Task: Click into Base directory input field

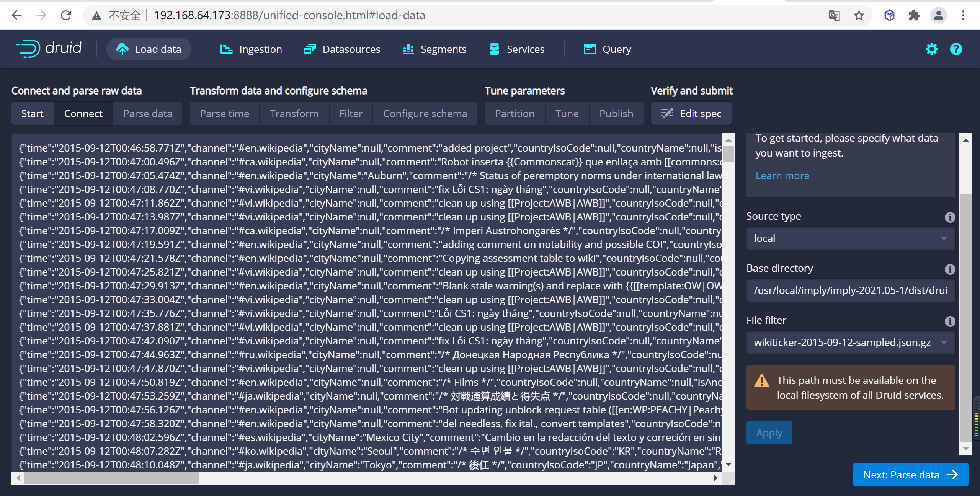Action: click(x=850, y=290)
